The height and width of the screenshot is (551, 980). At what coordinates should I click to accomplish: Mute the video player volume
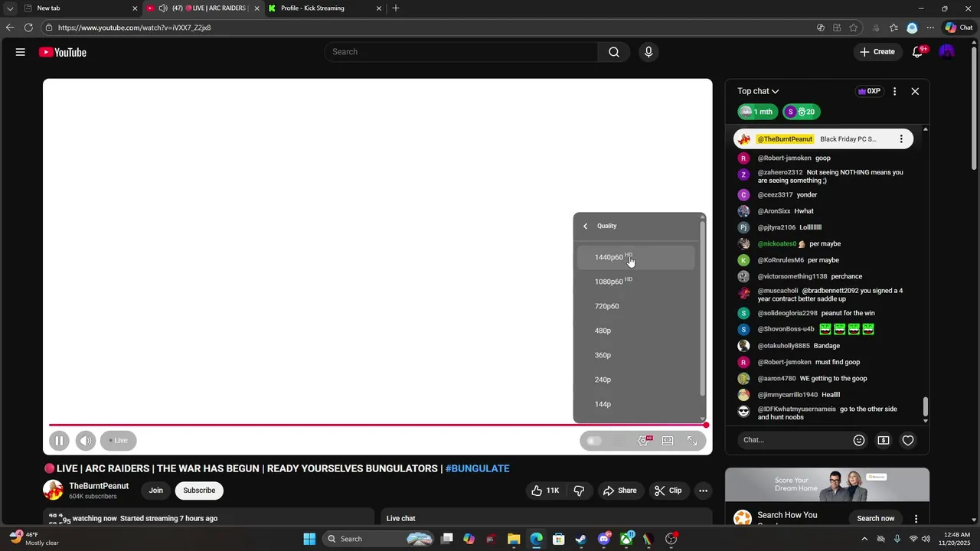click(86, 441)
